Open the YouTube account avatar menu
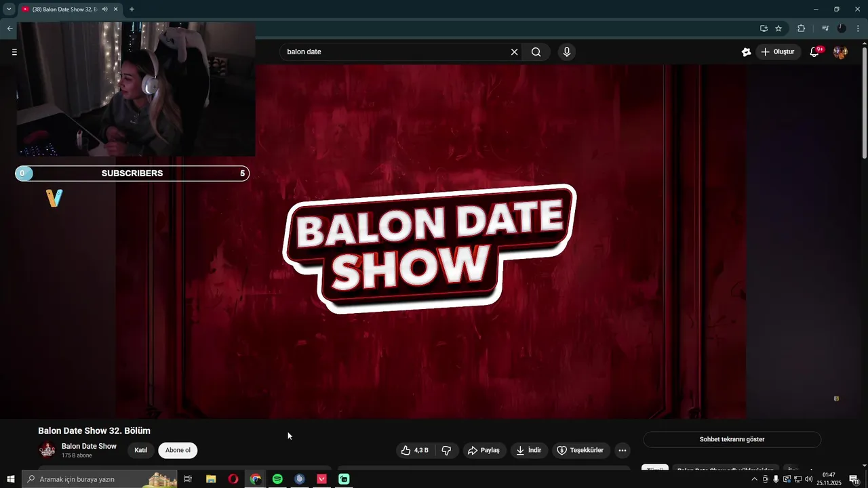The width and height of the screenshot is (868, 488). (x=840, y=52)
